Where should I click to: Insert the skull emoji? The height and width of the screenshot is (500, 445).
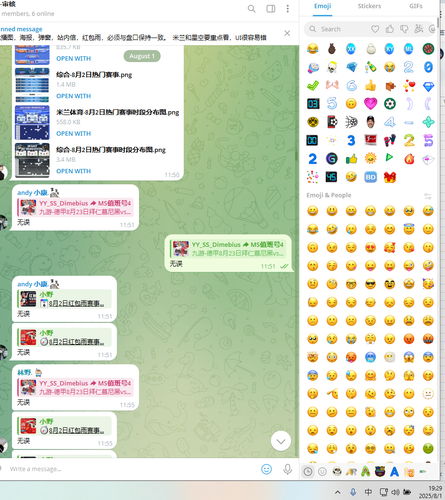pyautogui.click(x=332, y=67)
